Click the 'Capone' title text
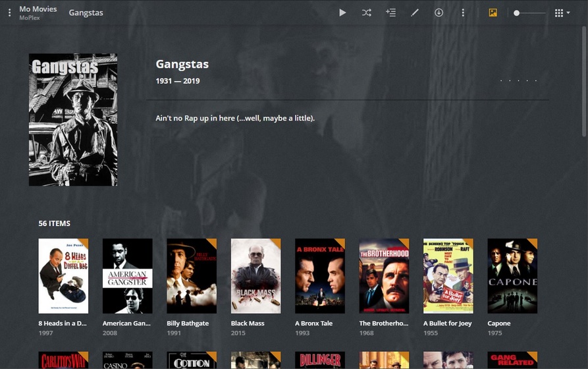Viewport: 588px width, 369px height. [x=498, y=323]
